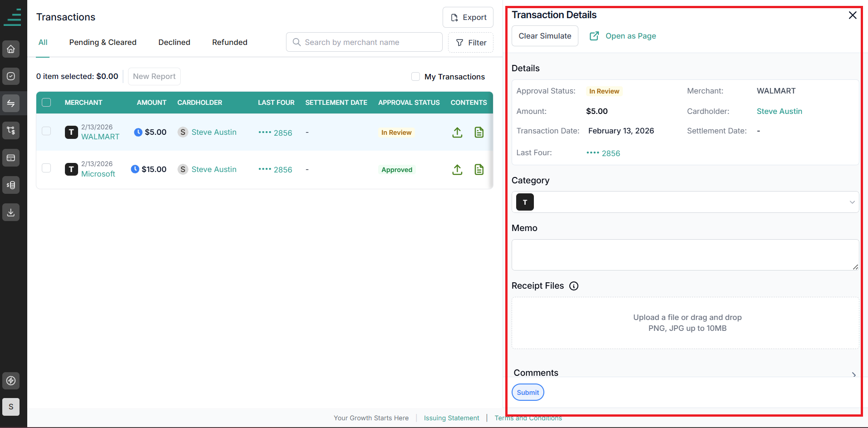
Task: Open Steve Austin cardholder link in details panel
Action: 779,111
